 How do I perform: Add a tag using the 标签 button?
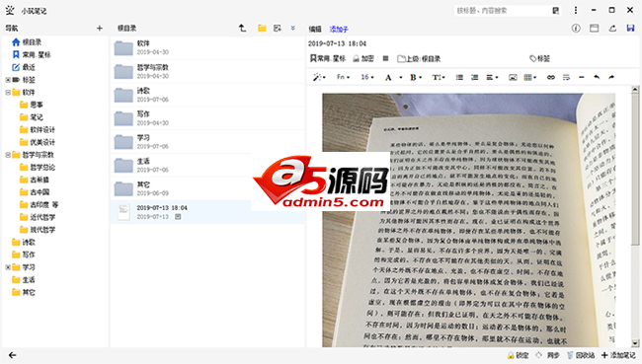(539, 59)
